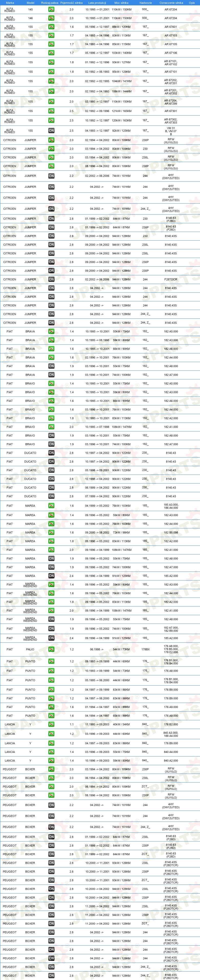Click ON diesel icon for Fiat Bravo 1.9 74kW
Viewport: 200px width, 980px height.
[51, 444]
